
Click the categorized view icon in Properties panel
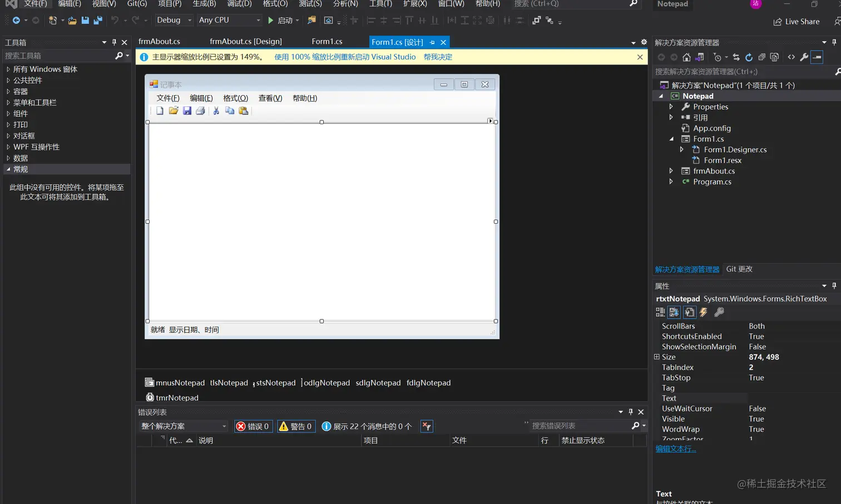pos(660,313)
